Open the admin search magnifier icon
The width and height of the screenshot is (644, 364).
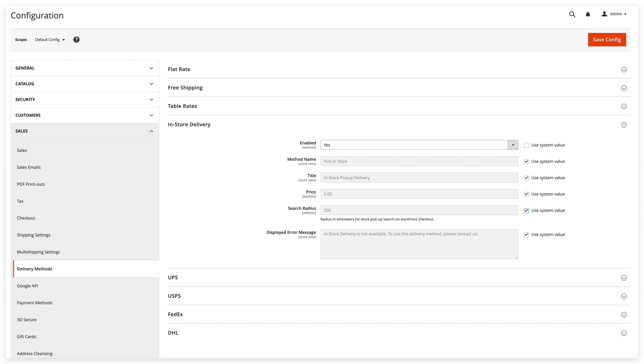(x=572, y=14)
